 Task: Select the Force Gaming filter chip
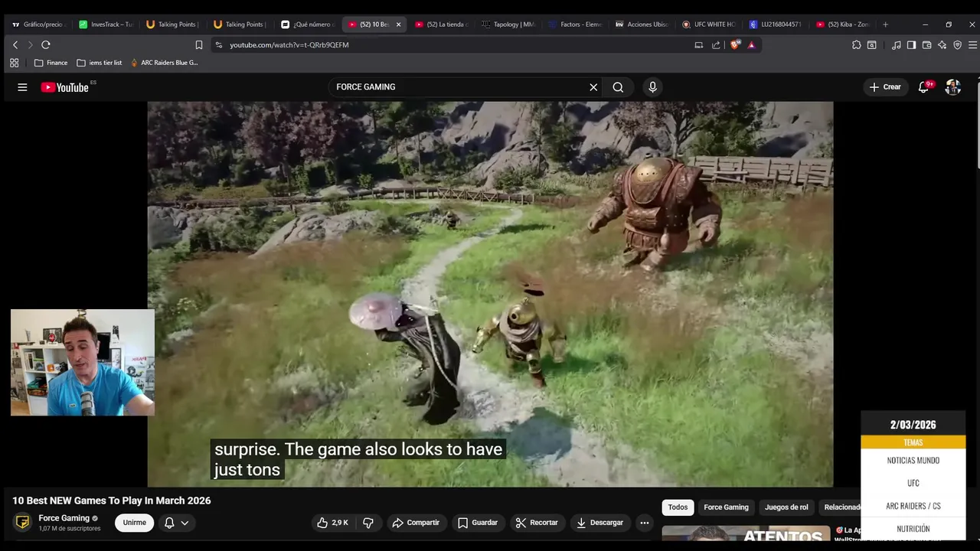[726, 507]
